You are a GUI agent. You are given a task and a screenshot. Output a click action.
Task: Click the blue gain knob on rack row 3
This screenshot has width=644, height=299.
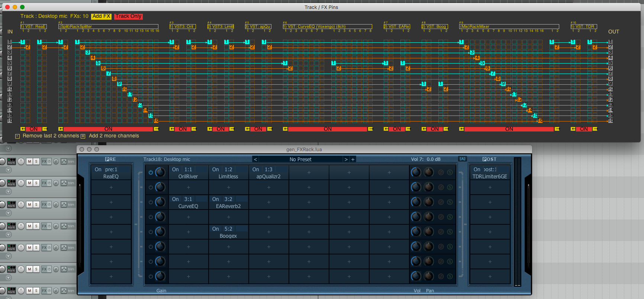click(x=160, y=202)
